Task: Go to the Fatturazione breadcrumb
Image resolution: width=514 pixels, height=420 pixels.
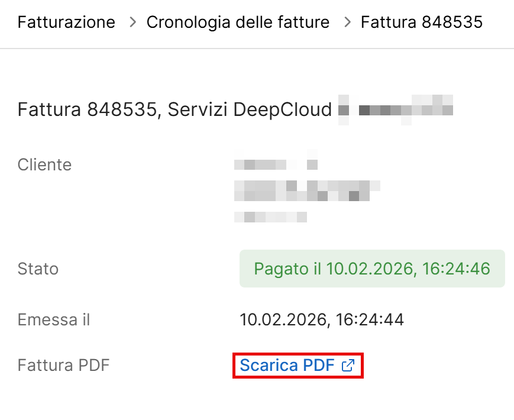Action: point(66,22)
